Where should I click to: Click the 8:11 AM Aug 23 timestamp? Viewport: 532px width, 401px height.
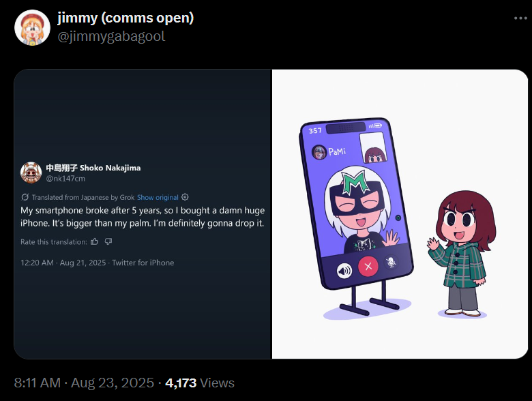point(84,383)
